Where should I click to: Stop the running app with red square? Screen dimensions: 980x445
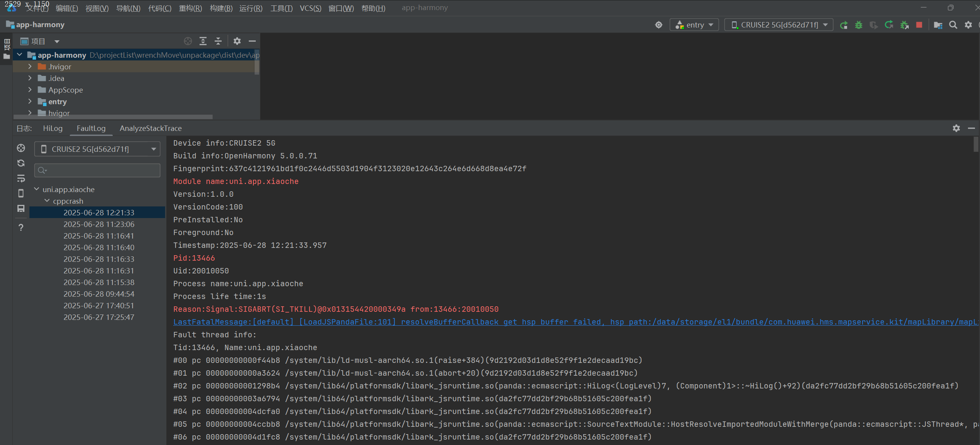coord(919,25)
